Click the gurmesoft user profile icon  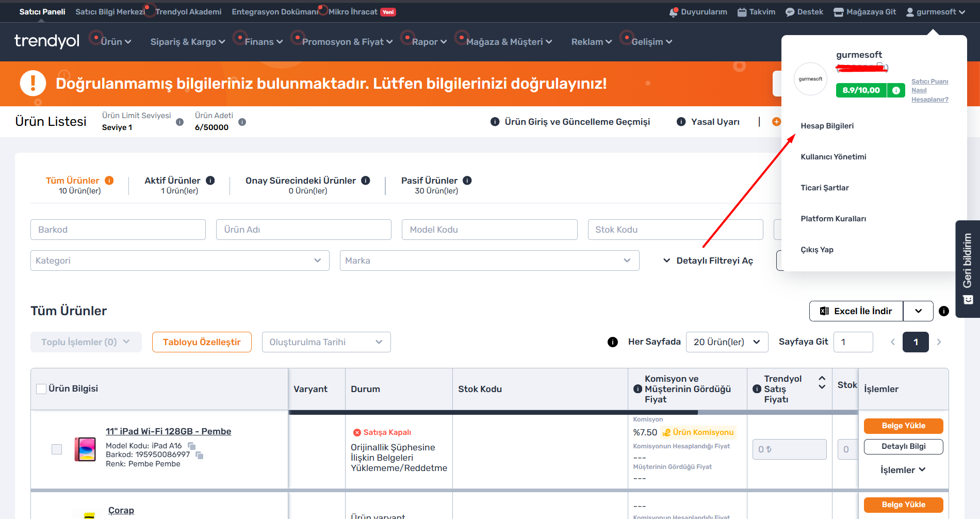[x=910, y=12]
